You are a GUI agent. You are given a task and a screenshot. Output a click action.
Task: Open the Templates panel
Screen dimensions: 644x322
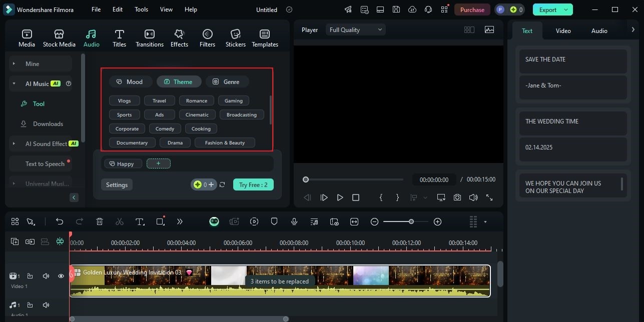[265, 38]
